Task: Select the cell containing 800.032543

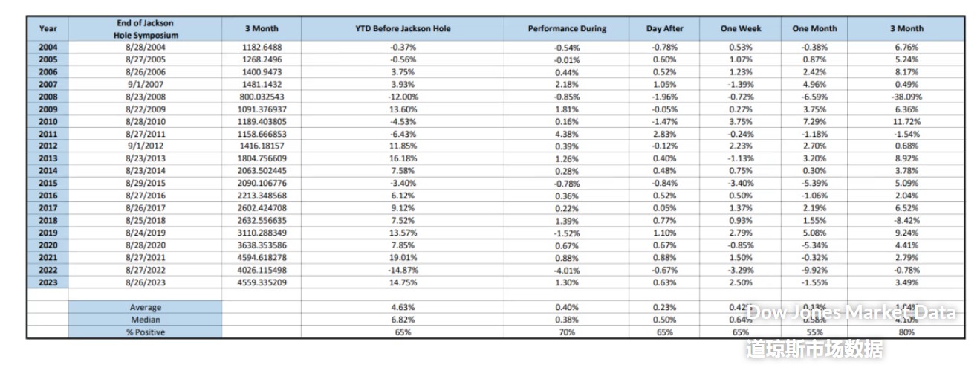Action: coord(262,97)
